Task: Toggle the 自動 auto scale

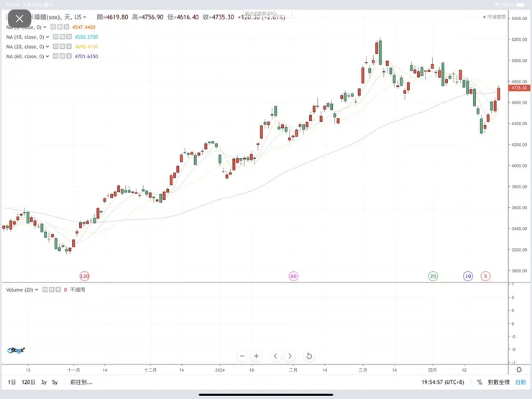Action: pyautogui.click(x=520, y=382)
